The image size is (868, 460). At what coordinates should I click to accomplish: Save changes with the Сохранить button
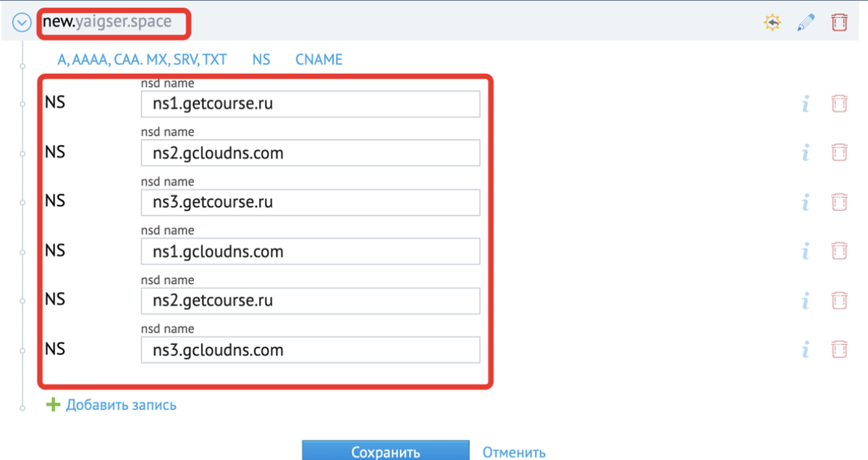point(386,451)
